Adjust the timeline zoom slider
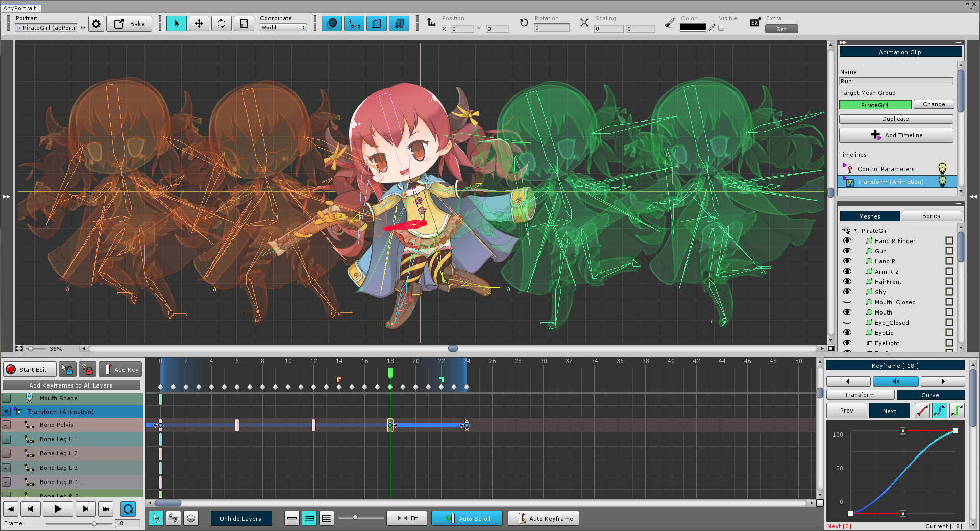This screenshot has height=531, width=980. point(355,518)
